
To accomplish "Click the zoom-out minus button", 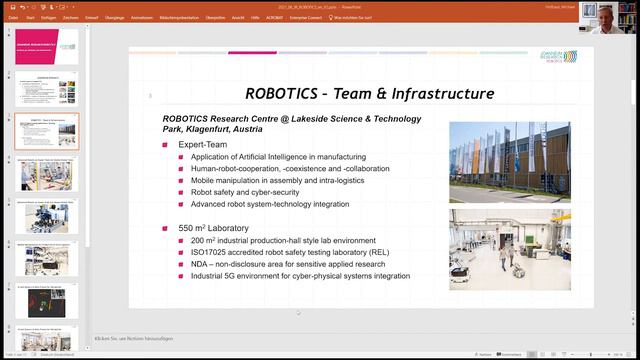I will [x=572, y=355].
